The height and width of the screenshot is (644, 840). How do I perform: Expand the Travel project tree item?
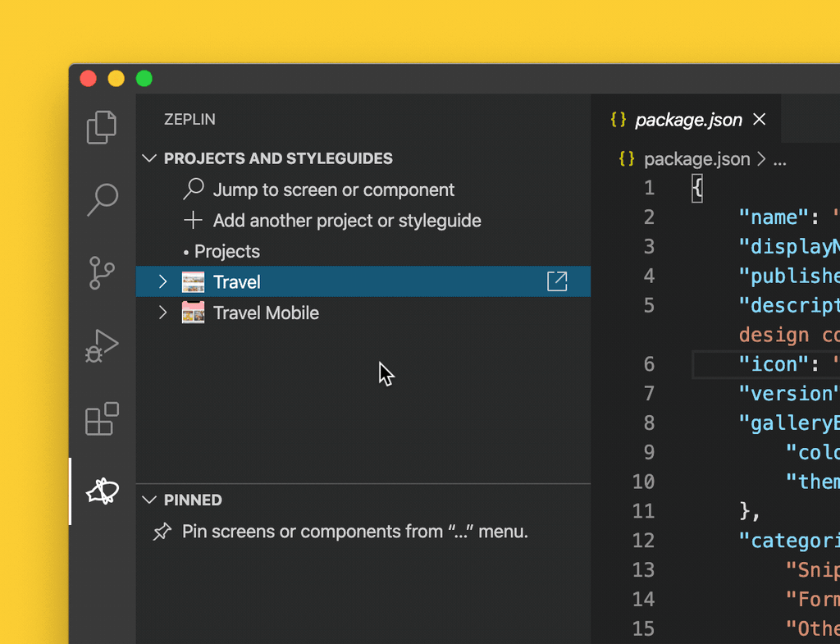tap(162, 281)
